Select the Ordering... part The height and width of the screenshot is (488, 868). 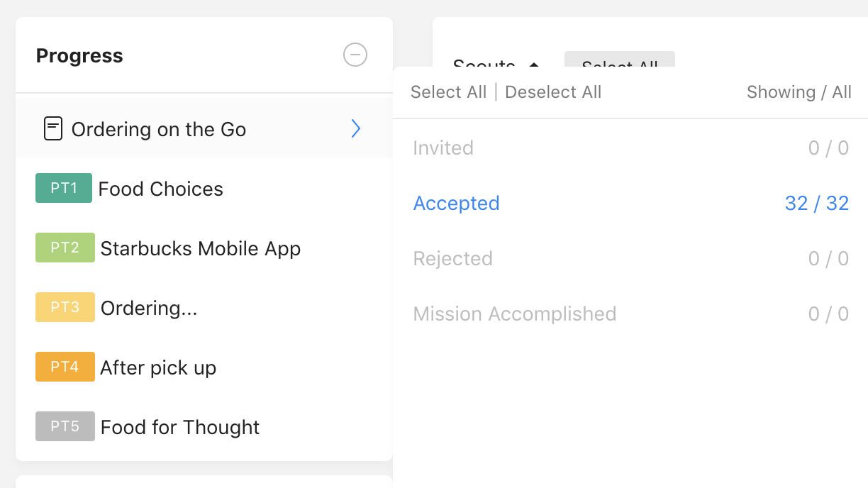(149, 308)
